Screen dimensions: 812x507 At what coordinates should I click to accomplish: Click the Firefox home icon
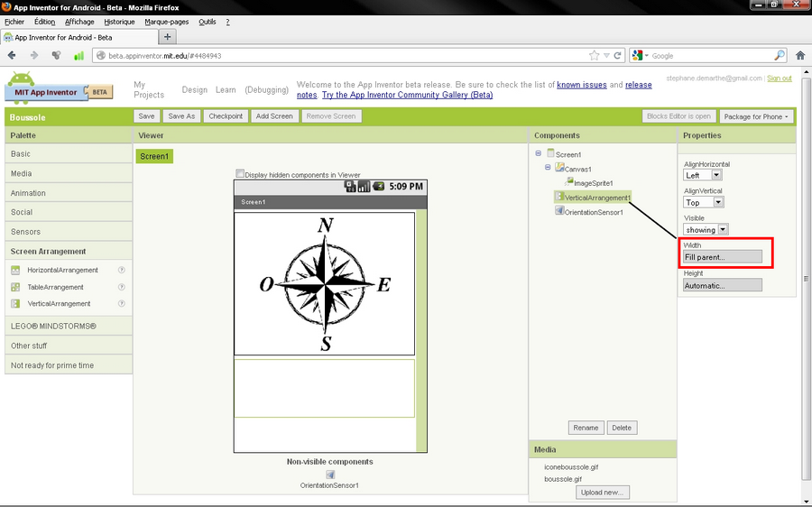[x=800, y=55]
